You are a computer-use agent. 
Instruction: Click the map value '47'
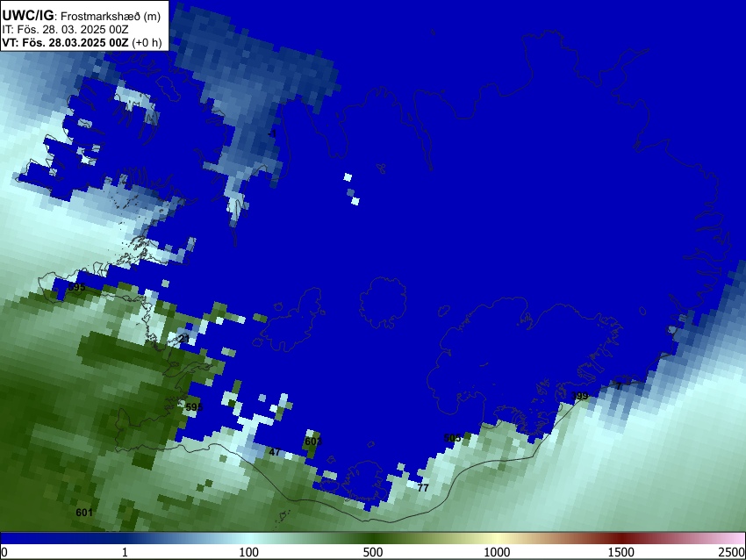275,452
